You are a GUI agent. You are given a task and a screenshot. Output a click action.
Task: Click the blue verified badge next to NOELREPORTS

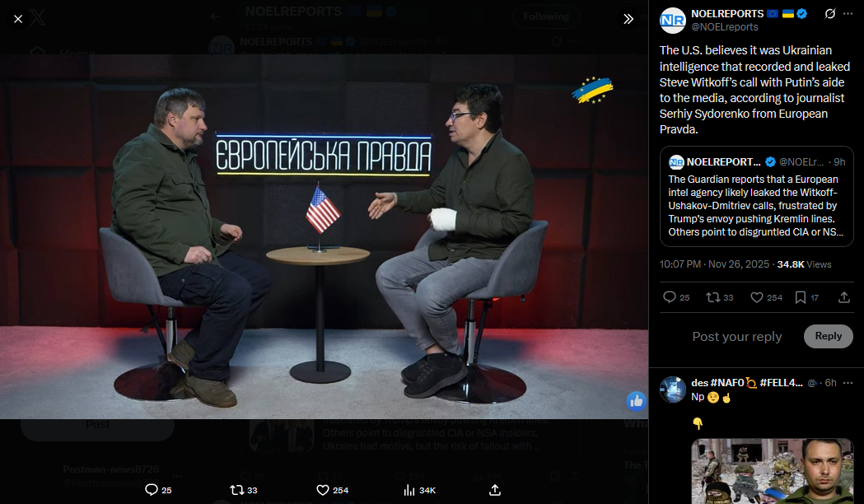point(802,14)
